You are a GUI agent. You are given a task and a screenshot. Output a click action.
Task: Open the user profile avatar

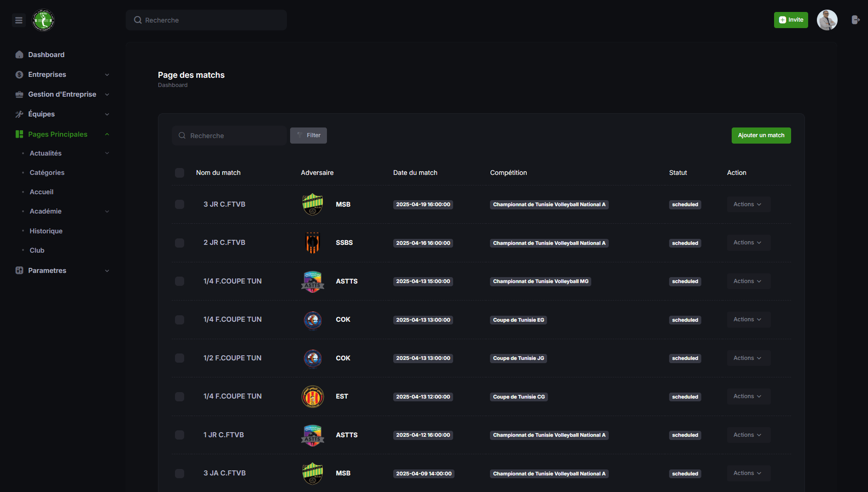827,20
